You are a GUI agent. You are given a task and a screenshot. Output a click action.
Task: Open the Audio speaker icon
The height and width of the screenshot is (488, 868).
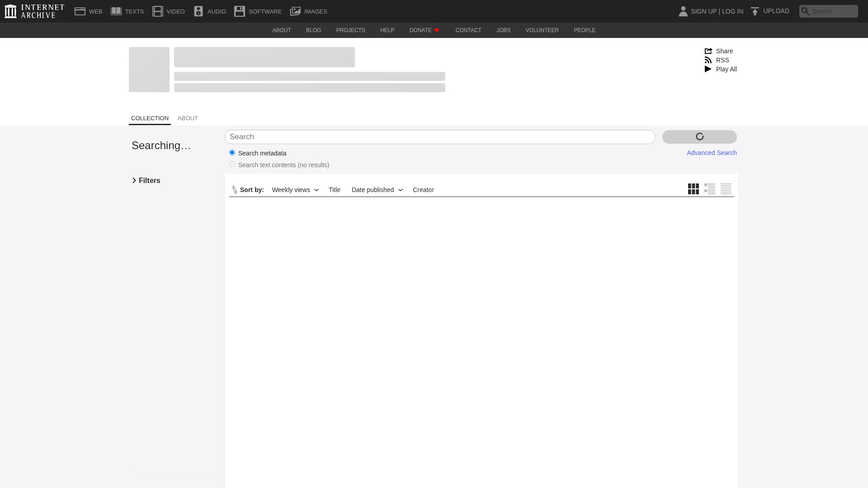click(198, 11)
